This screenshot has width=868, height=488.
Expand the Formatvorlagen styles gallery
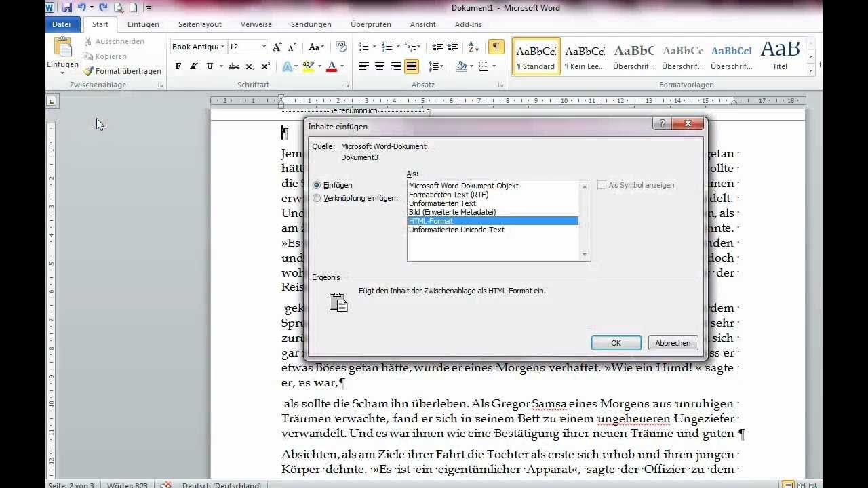point(810,70)
